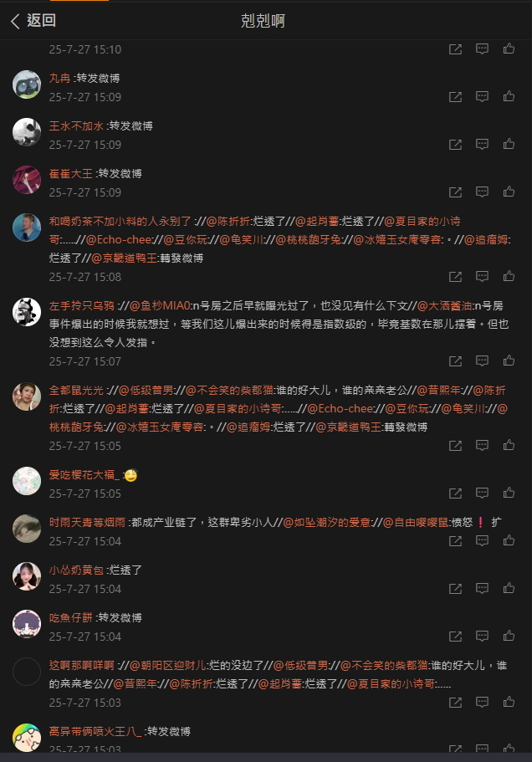Screen dimensions: 532x762
Task: Open username 离异带俩喷火王八_
Action: coord(95,731)
